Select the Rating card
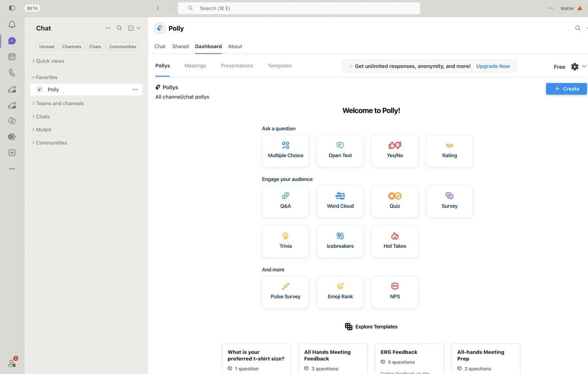 (x=449, y=151)
